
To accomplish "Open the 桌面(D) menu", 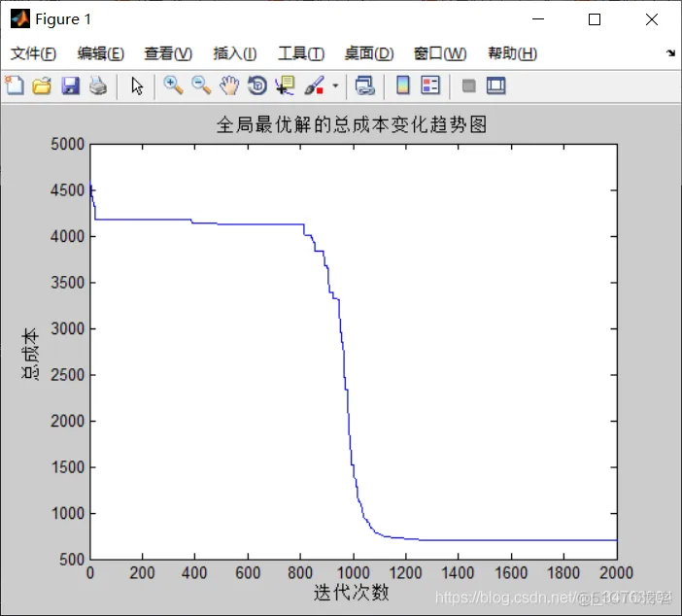I will [x=369, y=53].
